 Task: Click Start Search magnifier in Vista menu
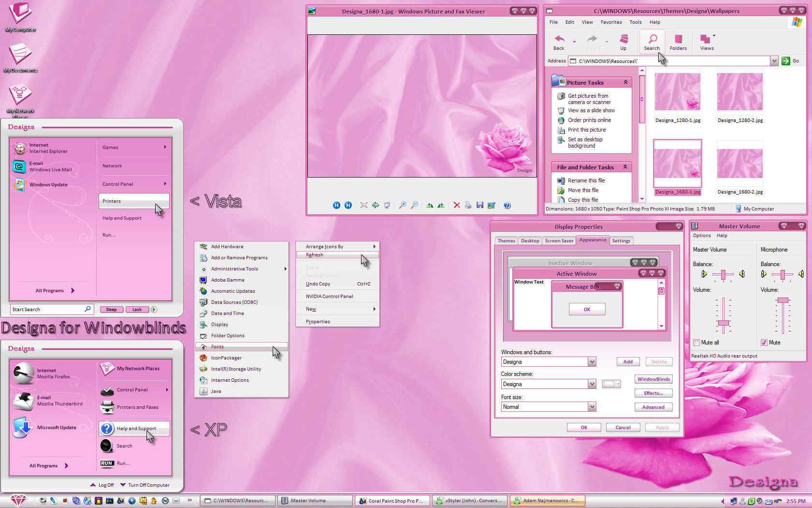[87, 309]
